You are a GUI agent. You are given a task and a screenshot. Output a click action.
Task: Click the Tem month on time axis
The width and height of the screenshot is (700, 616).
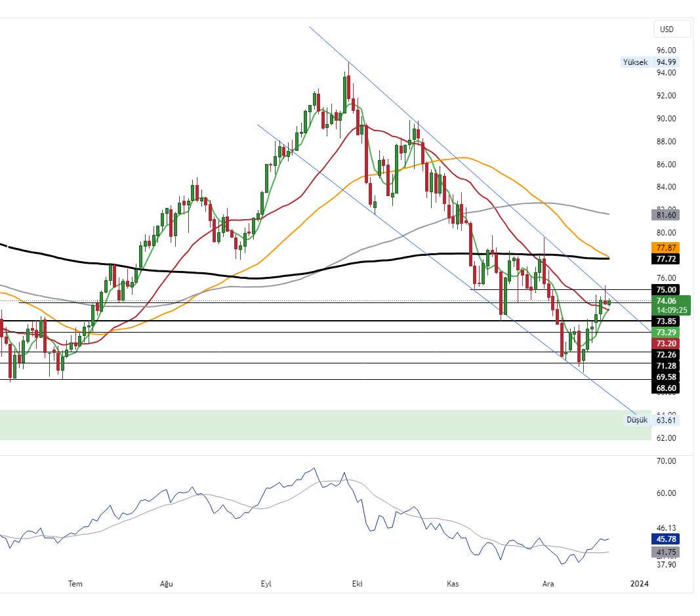tap(76, 583)
